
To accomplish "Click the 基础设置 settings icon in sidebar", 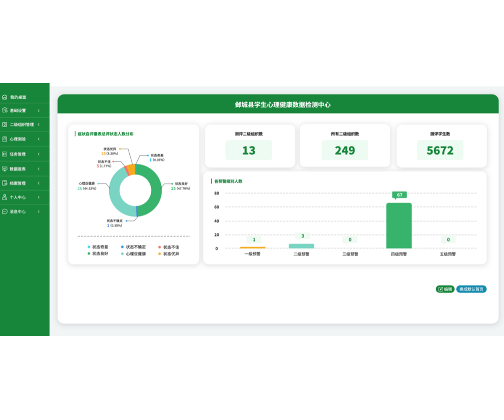I will [5, 110].
